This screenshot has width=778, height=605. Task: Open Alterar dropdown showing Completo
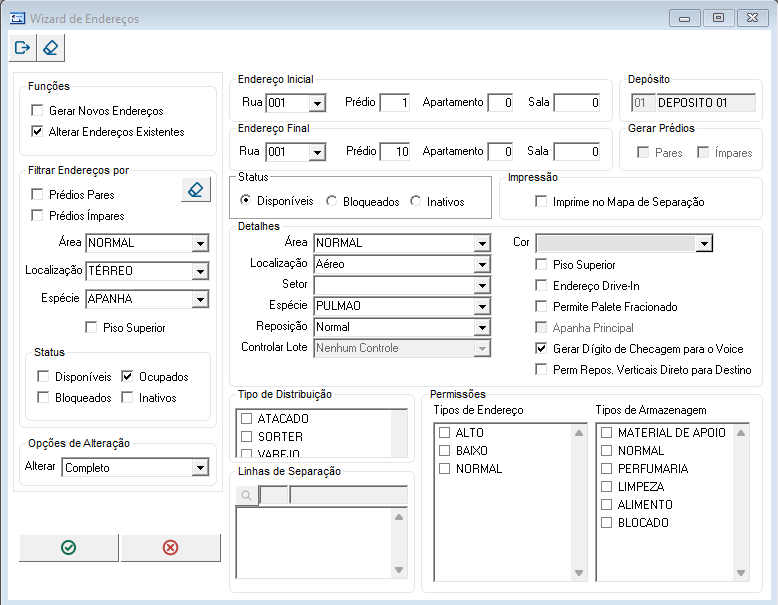(x=200, y=468)
